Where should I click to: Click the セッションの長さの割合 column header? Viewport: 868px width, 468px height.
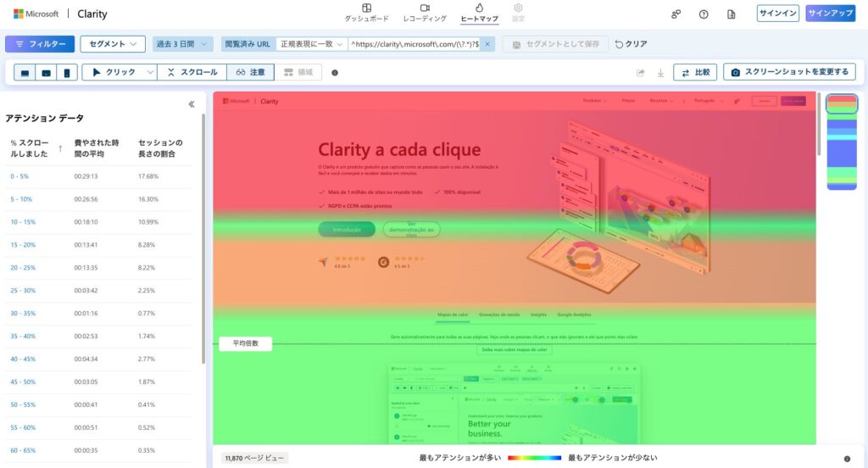tap(160, 148)
